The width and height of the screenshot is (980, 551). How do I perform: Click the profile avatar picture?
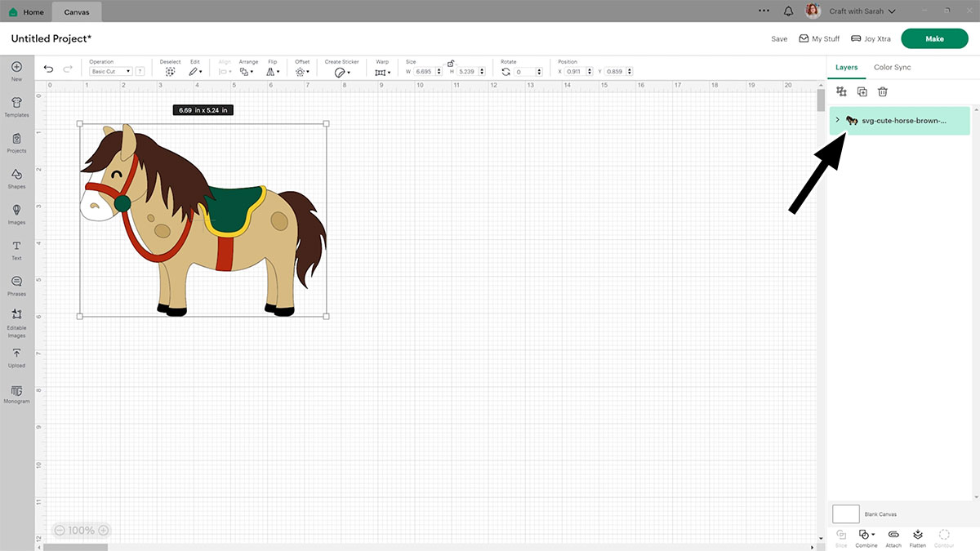point(813,11)
